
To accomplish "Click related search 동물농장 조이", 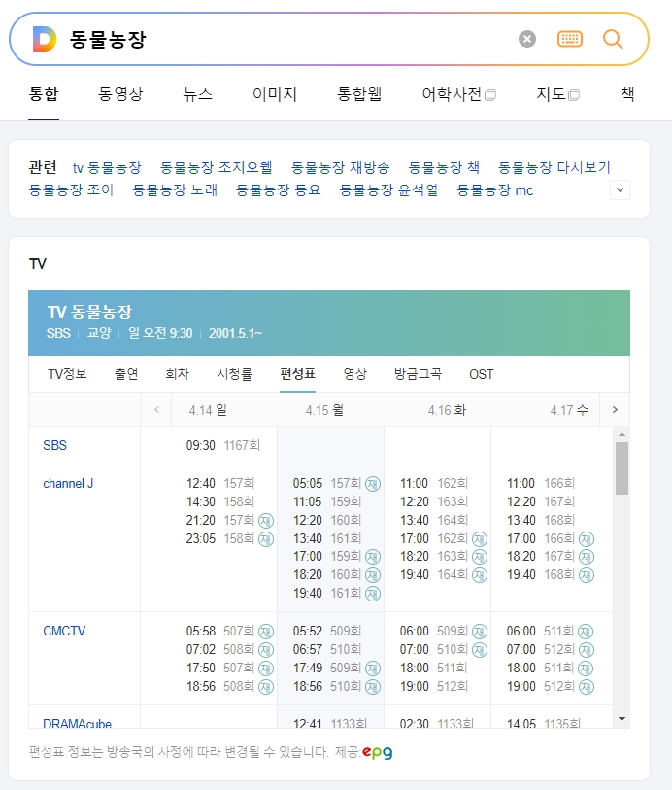I will tap(71, 190).
